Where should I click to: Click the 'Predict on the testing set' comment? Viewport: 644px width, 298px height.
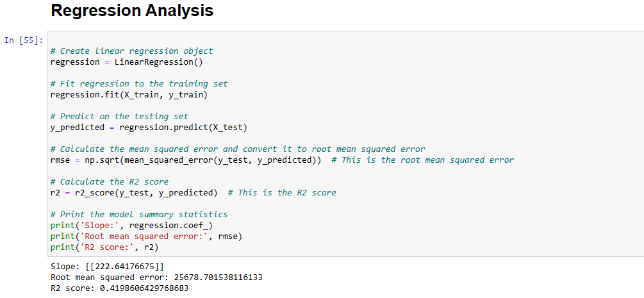coord(119,116)
